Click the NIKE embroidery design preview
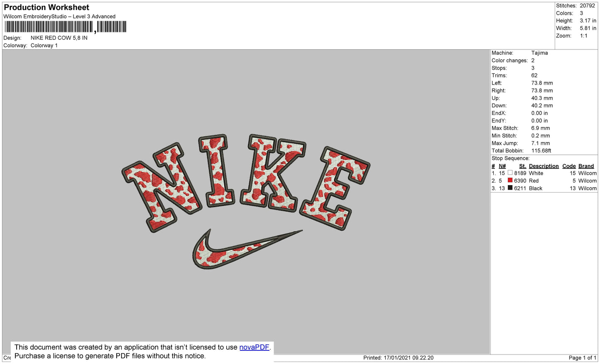The image size is (600, 364). pyautogui.click(x=246, y=201)
